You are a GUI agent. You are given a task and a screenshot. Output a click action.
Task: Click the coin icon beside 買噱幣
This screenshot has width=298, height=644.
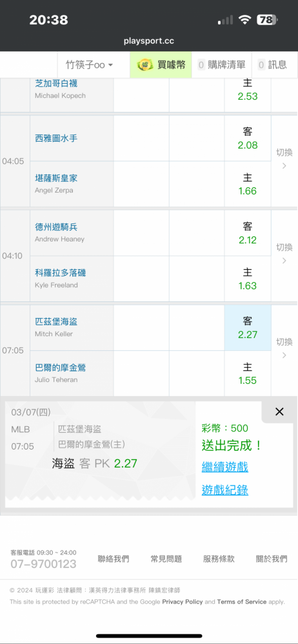[145, 65]
